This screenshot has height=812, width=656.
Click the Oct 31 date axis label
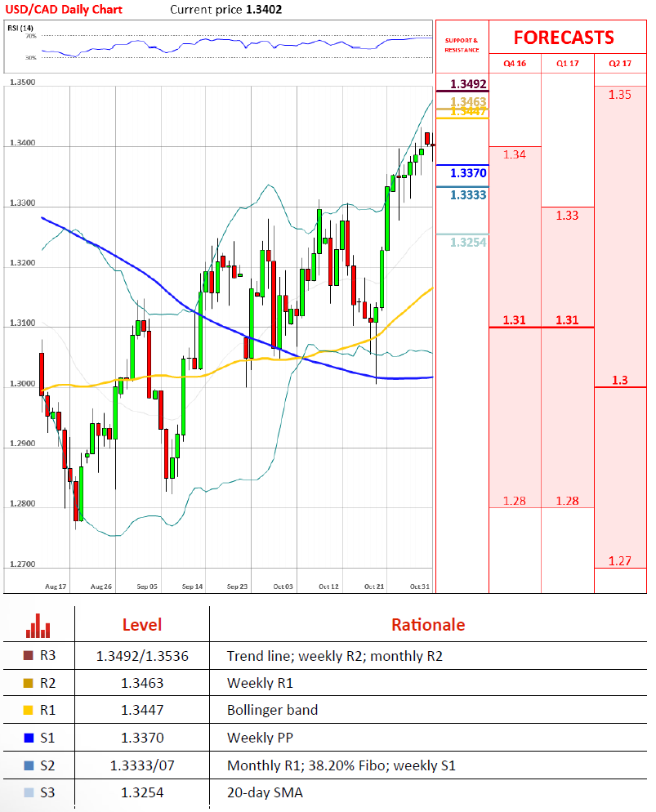(420, 587)
